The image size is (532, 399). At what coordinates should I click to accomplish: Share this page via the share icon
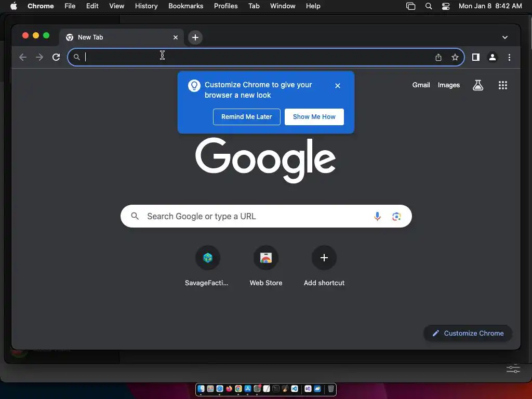438,57
